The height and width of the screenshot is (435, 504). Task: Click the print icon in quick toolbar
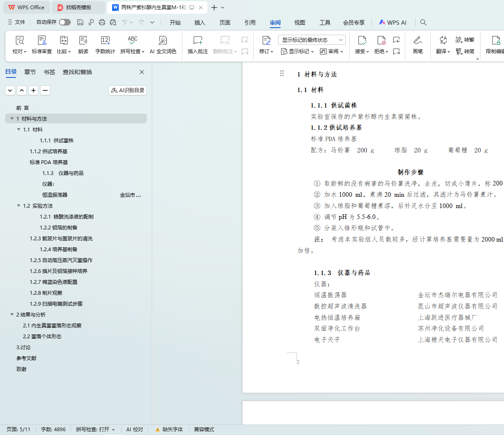102,22
